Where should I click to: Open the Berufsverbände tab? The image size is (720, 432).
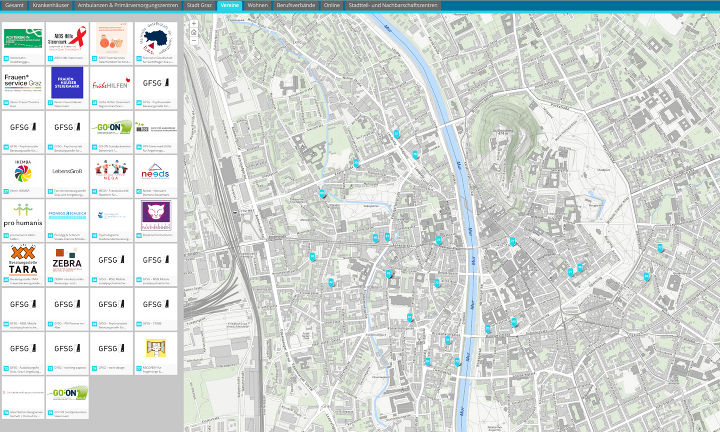tap(296, 6)
